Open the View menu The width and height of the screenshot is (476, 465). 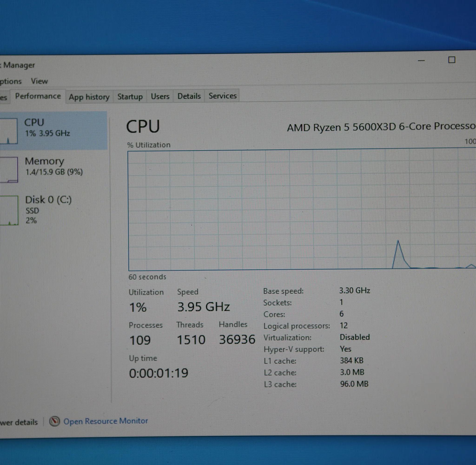coord(39,81)
